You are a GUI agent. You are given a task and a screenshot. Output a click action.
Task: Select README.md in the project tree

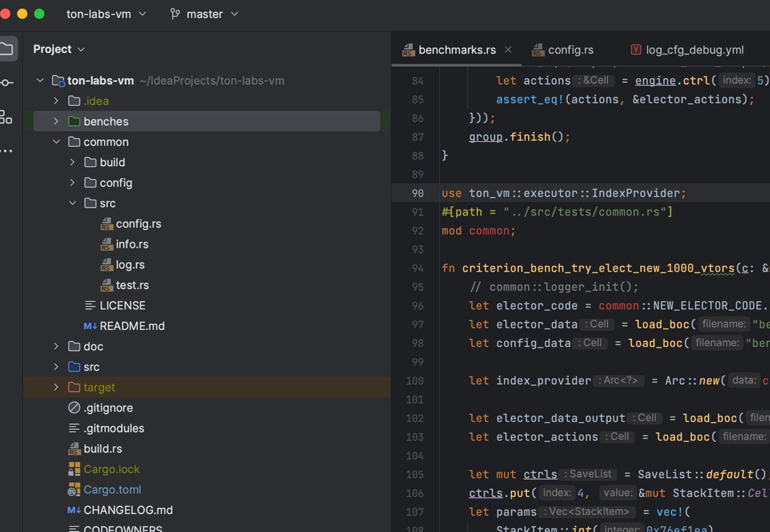coord(132,326)
